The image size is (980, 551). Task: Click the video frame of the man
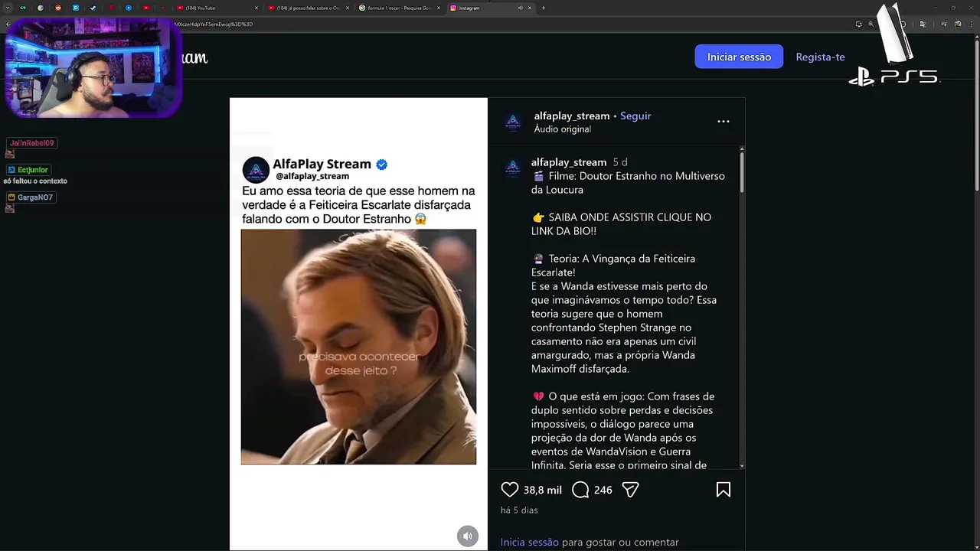click(358, 347)
